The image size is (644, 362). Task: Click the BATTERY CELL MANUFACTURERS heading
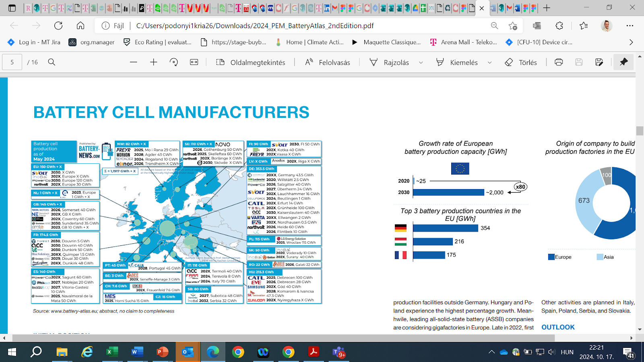(x=171, y=112)
